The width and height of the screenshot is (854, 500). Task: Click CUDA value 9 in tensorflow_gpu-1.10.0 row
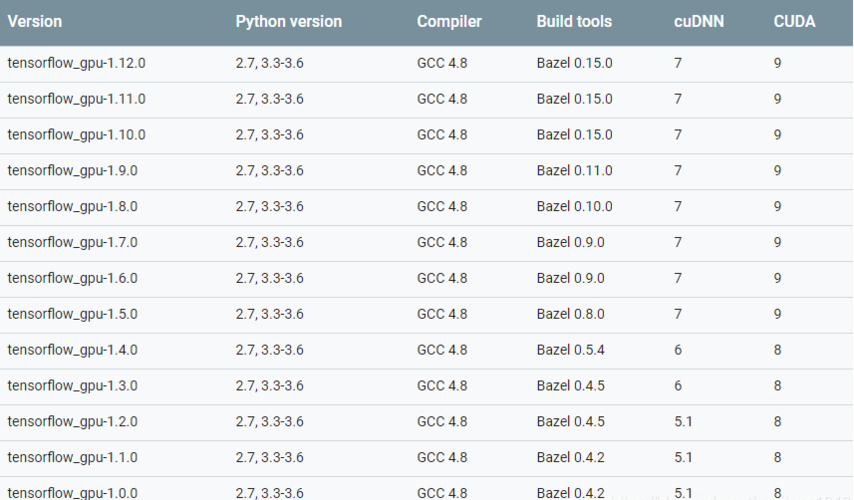(x=777, y=135)
